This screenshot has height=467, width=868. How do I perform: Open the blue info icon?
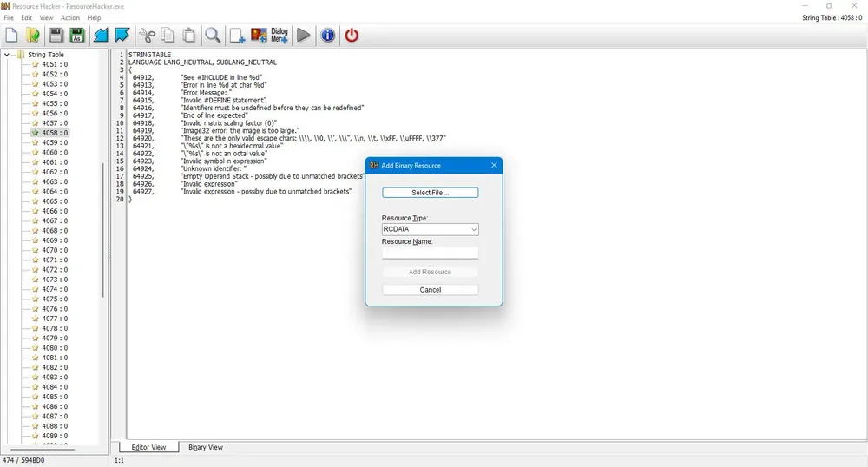click(x=328, y=36)
